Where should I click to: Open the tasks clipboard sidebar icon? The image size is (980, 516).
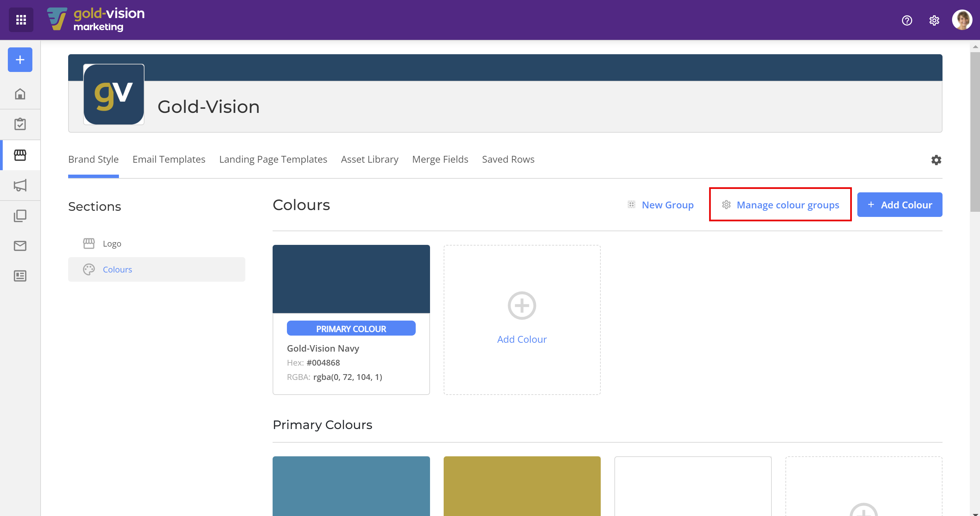20,124
